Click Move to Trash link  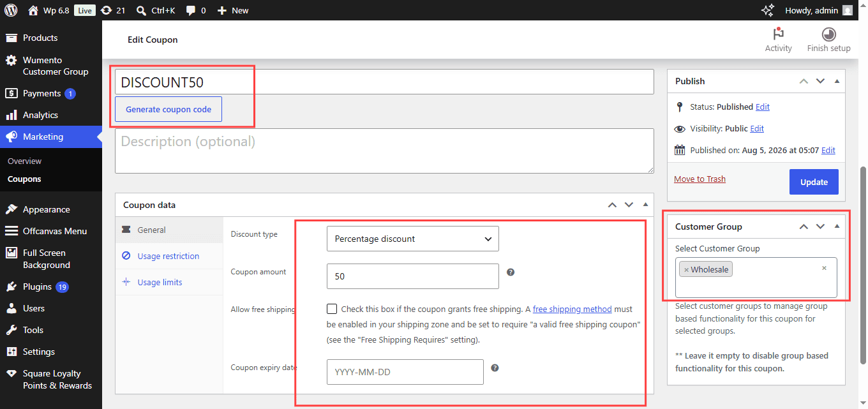point(700,179)
